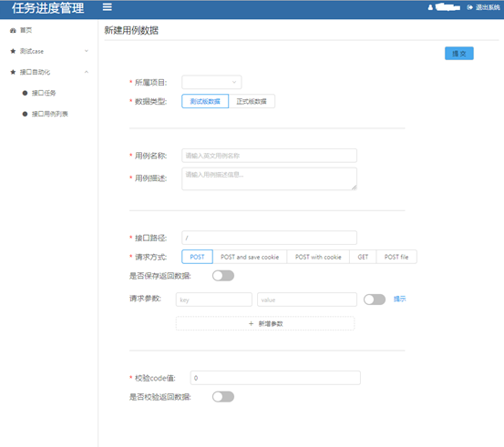The width and height of the screenshot is (504, 447).
Task: Choose POST and save cookie method
Action: coord(250,257)
